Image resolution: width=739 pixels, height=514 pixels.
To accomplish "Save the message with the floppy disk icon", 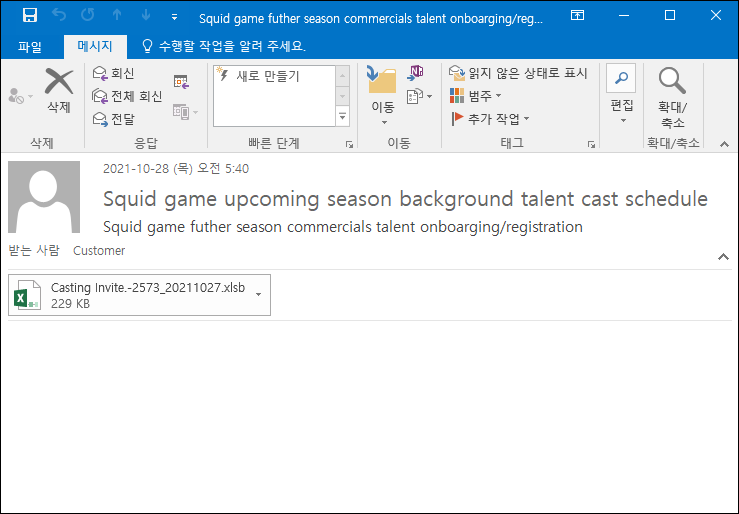I will [x=30, y=16].
